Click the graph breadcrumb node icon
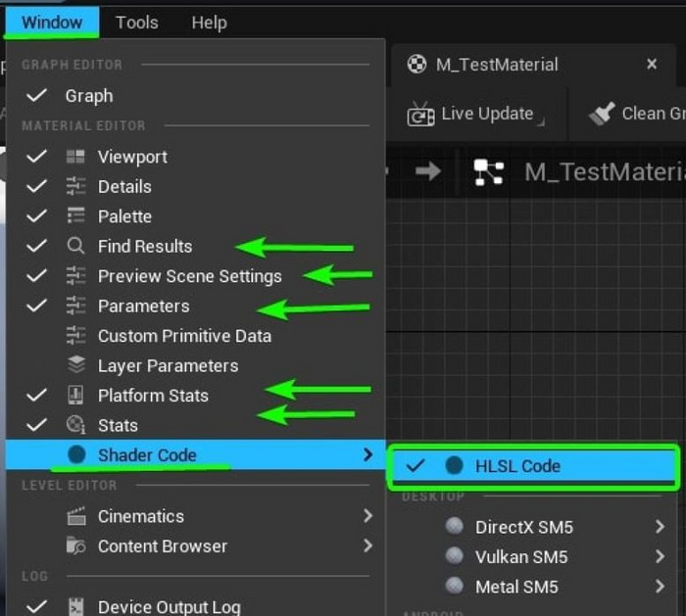The image size is (686, 616). (x=489, y=171)
